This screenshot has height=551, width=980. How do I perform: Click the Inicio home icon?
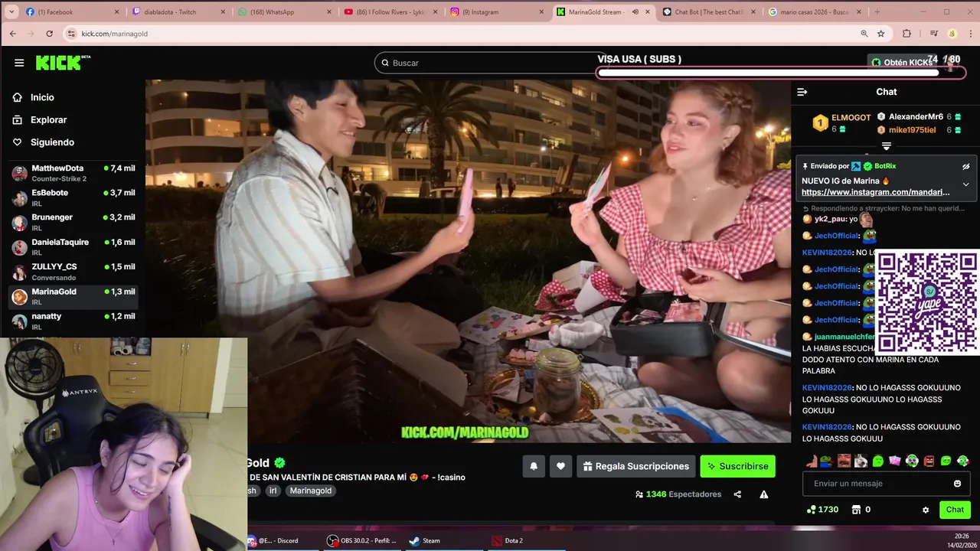pos(18,97)
